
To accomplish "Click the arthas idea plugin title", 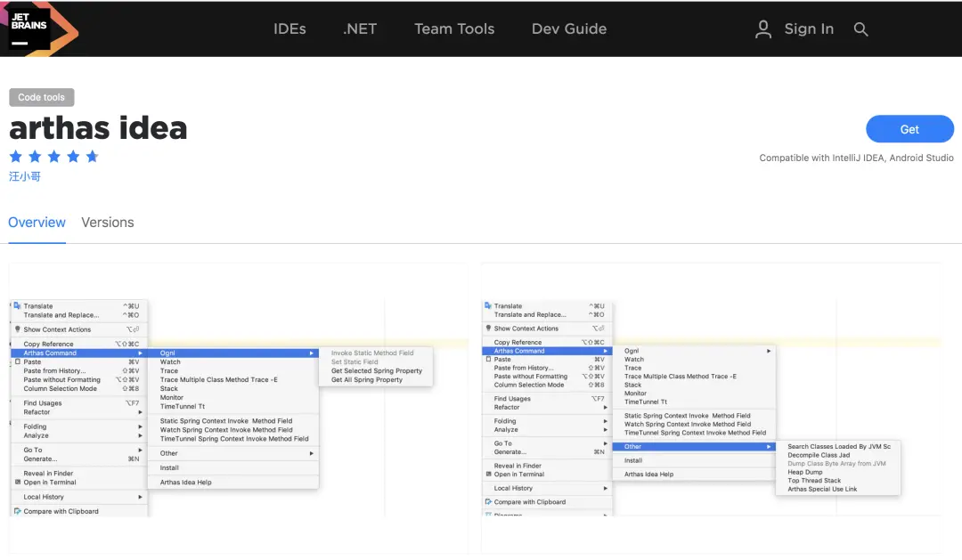I will pos(98,127).
